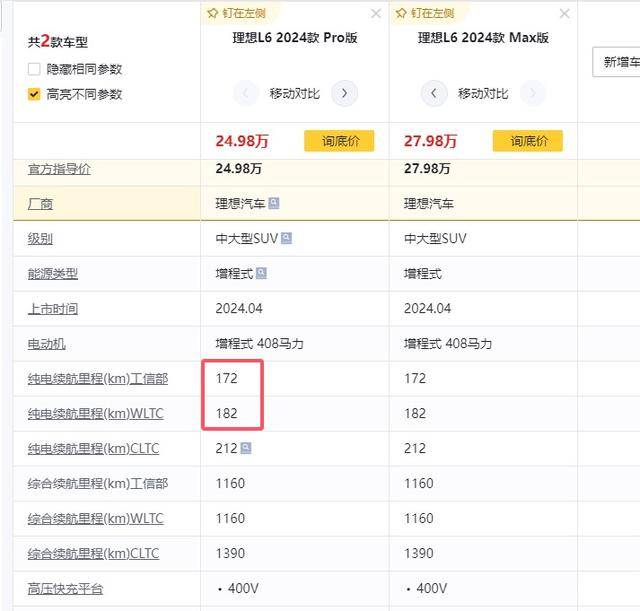
Task: Pin the Pro版 column to the left
Action: tap(236, 13)
